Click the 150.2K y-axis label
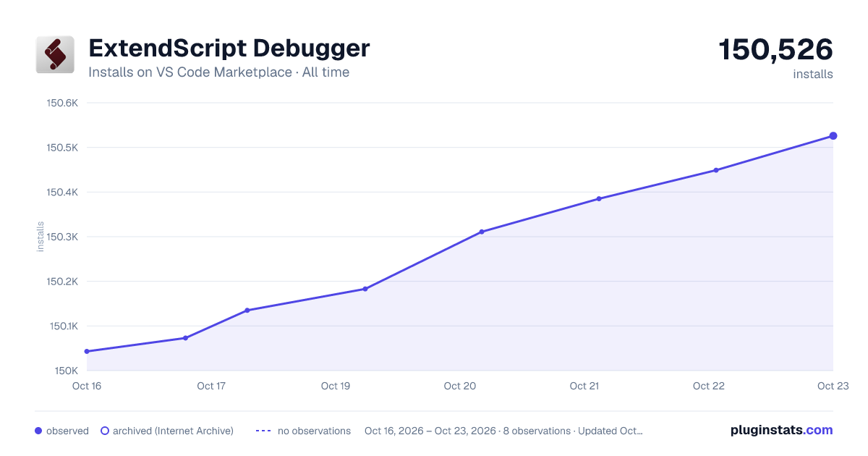 click(x=62, y=282)
